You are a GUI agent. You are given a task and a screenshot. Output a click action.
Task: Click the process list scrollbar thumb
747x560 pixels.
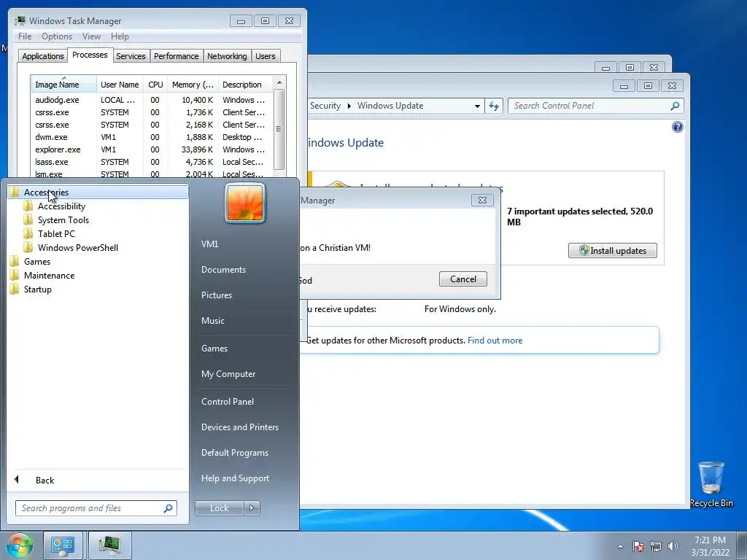click(279, 129)
